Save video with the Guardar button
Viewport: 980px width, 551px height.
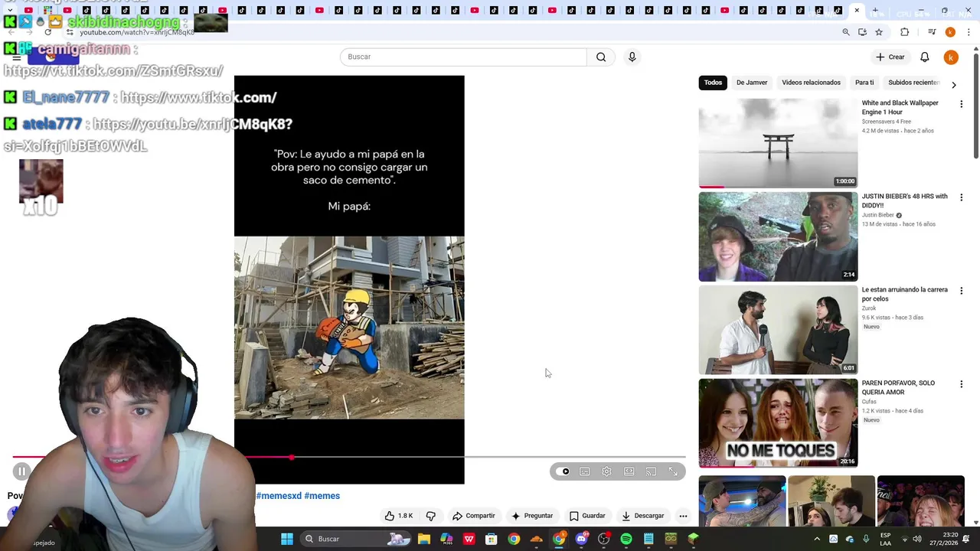point(587,516)
